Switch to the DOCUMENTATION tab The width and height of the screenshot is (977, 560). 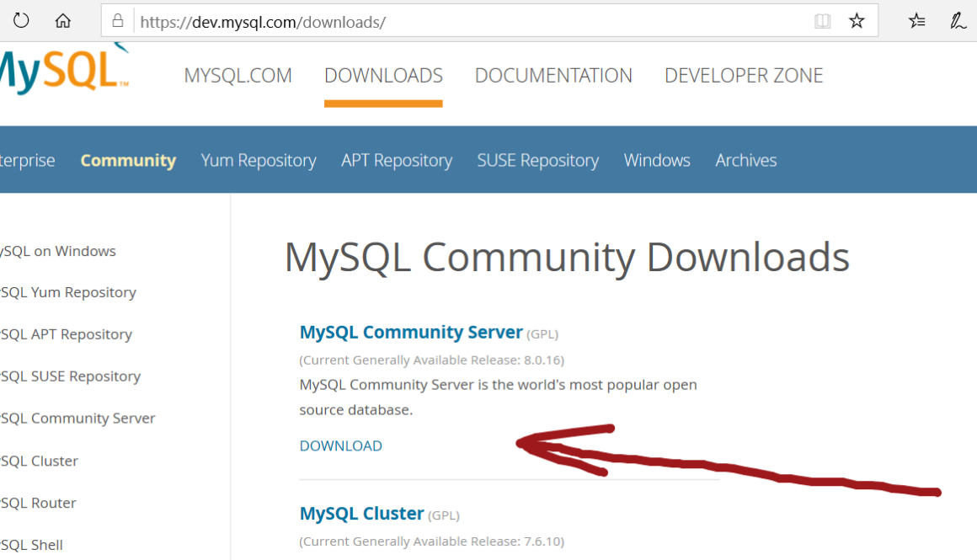553,76
